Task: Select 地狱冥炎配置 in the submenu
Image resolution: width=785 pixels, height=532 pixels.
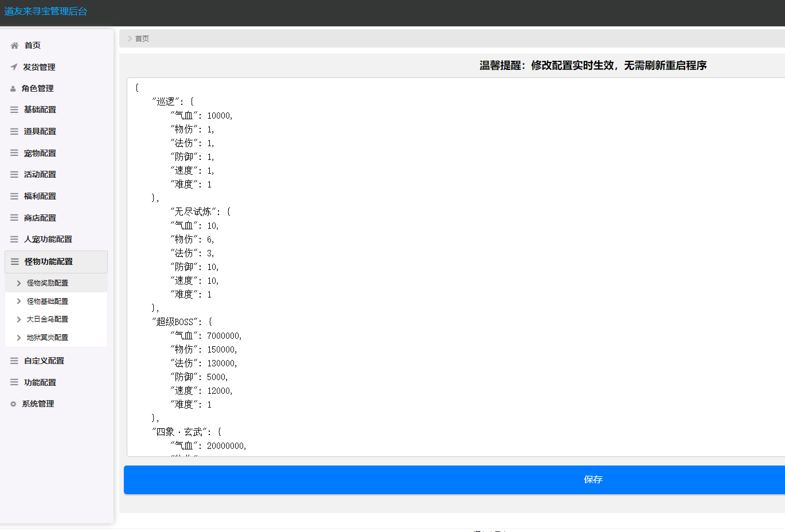Action: [x=48, y=338]
